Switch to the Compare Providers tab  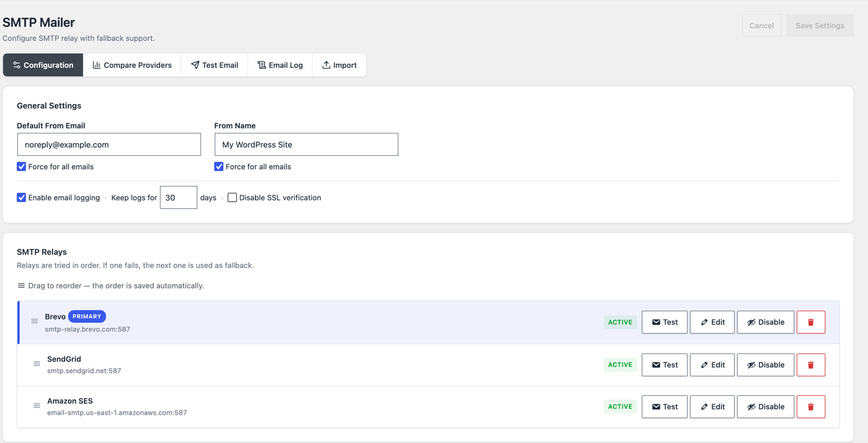tap(132, 65)
